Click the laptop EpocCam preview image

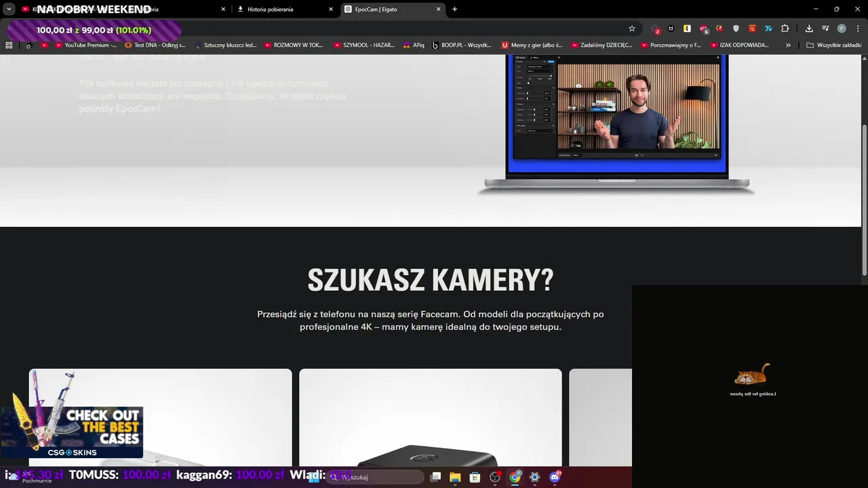pyautogui.click(x=617, y=124)
